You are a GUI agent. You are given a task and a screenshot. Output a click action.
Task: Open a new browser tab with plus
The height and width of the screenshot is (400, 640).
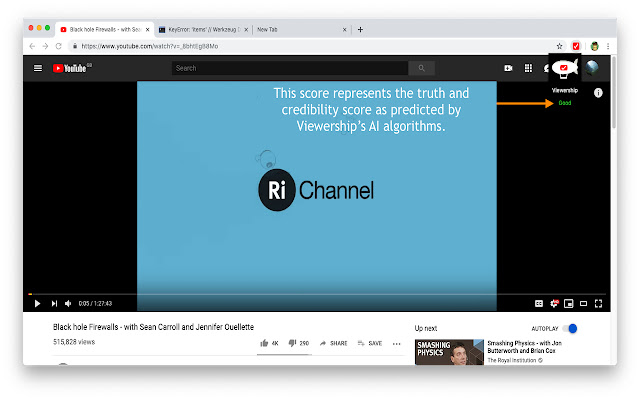point(360,29)
